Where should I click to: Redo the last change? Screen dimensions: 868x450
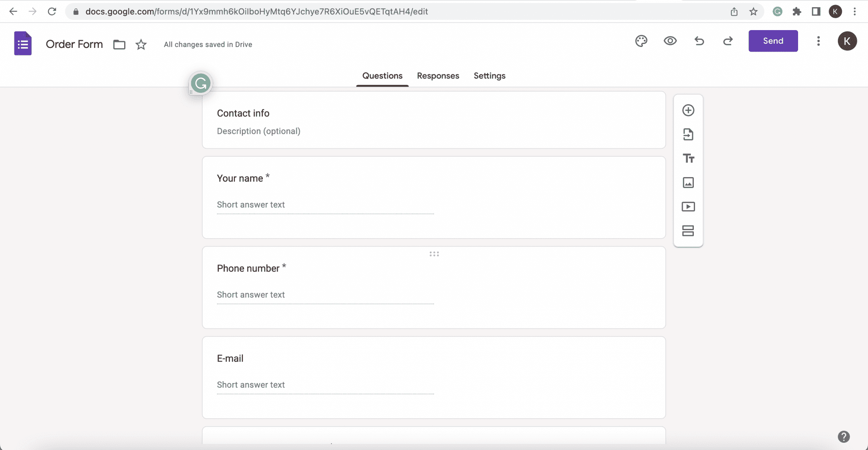coord(728,41)
